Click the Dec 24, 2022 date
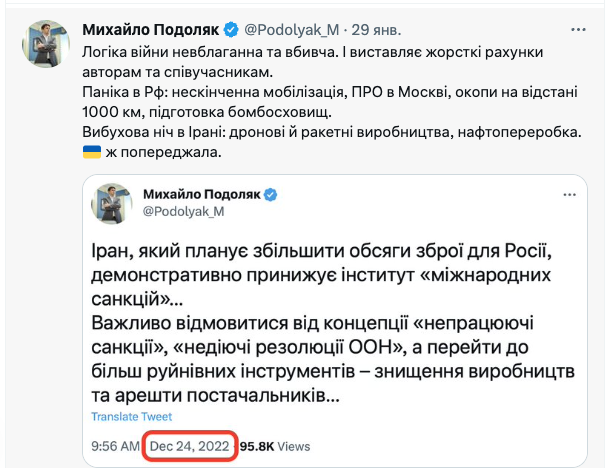Viewport: 607px width, 468px height. tap(190, 445)
